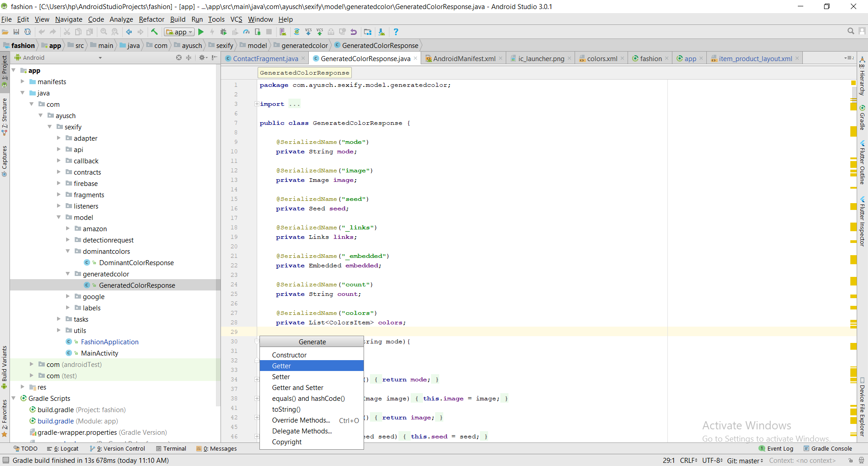The width and height of the screenshot is (868, 466).
Task: Sync project with Gradle files
Action: pyautogui.click(x=296, y=32)
